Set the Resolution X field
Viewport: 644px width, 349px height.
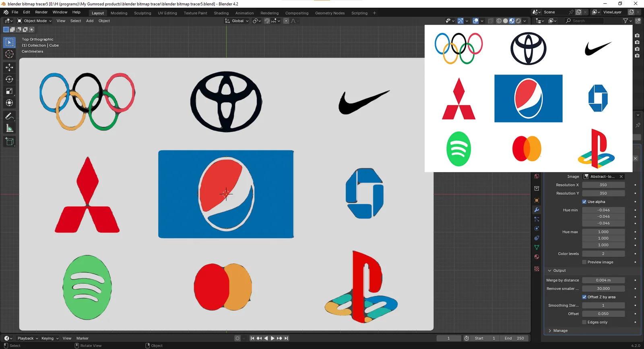click(603, 185)
